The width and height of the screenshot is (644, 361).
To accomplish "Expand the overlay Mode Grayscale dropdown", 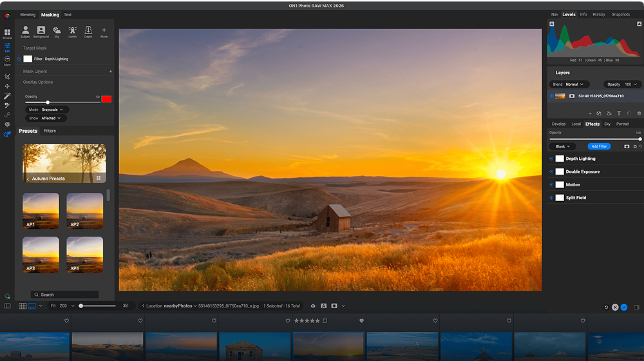I will point(51,110).
